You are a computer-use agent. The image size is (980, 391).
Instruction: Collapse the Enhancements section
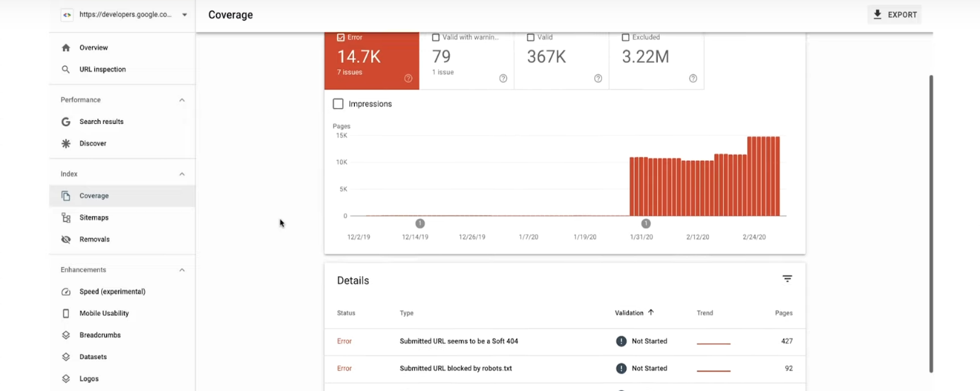[x=182, y=270]
